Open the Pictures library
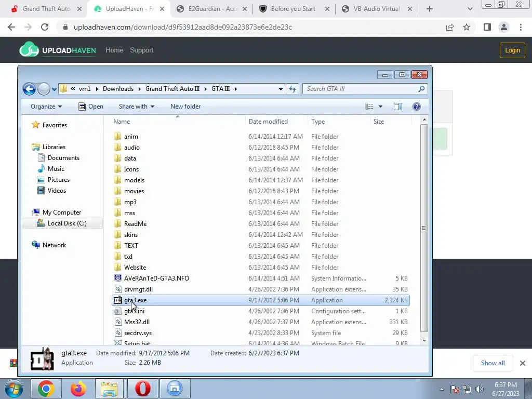This screenshot has height=399, width=532. 54,179
